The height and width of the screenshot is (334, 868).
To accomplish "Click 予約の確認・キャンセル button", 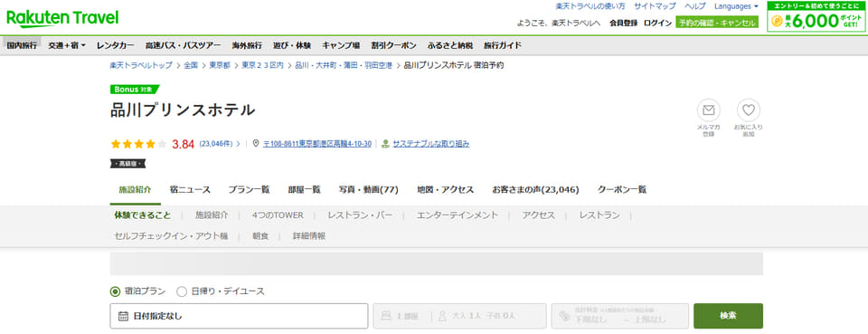I will coord(716,23).
